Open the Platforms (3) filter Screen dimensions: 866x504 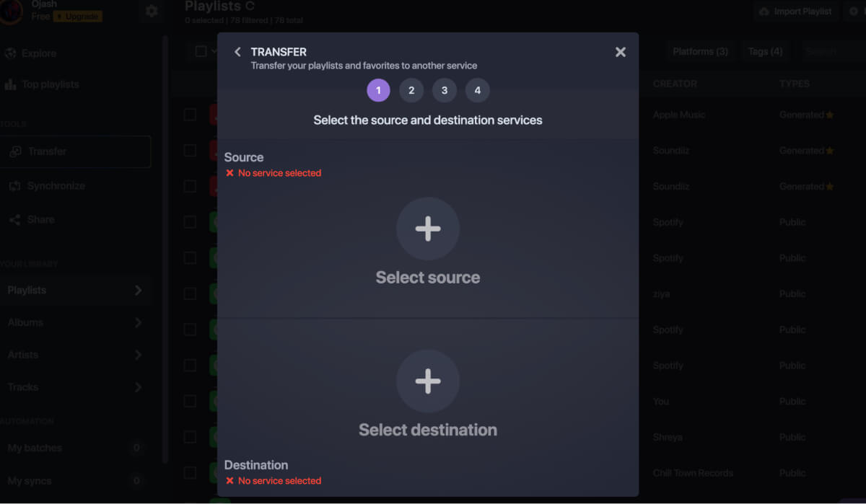point(700,51)
